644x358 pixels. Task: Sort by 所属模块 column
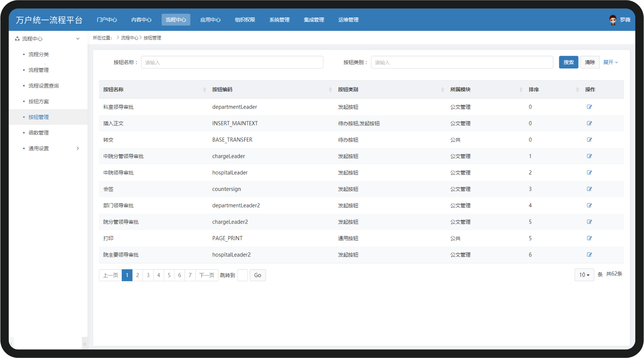(521, 90)
